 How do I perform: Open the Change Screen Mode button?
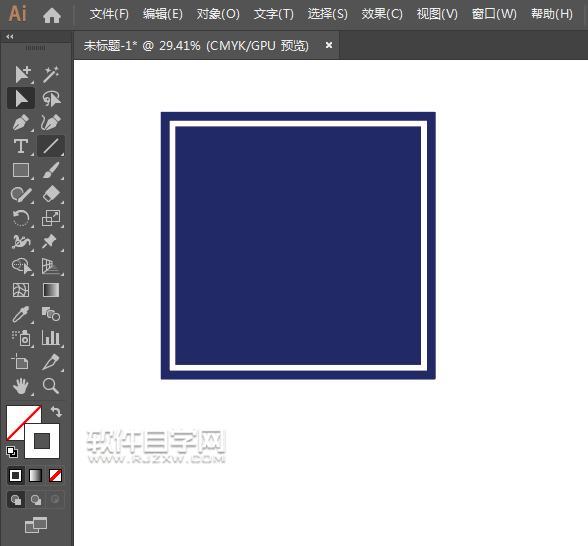[36, 525]
